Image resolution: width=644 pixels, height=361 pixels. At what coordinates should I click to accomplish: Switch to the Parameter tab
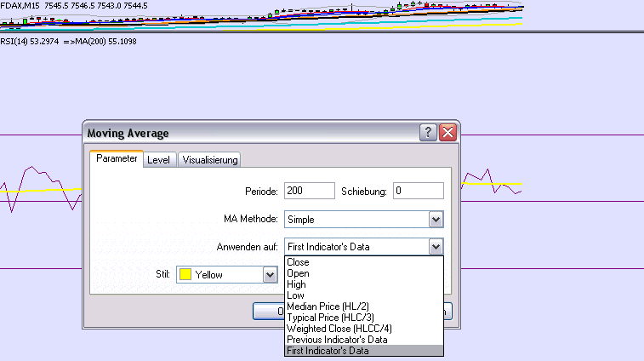(117, 159)
